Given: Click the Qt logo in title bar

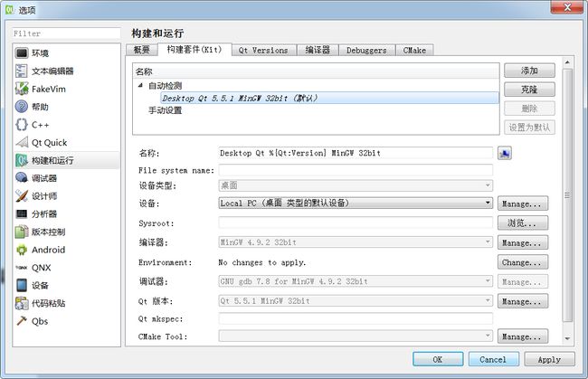Looking at the screenshot, I should coord(9,10).
